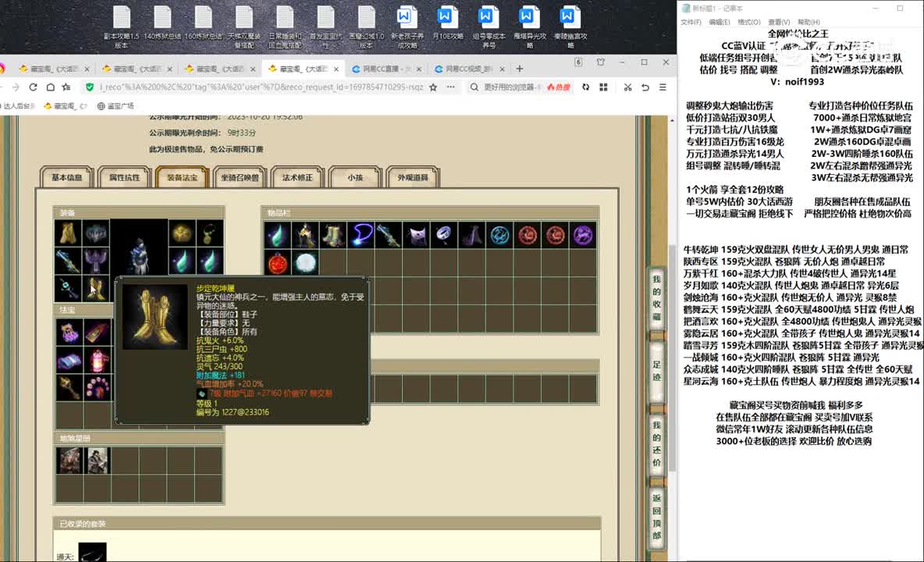Select the purple lotus treasure in 法宝

[69, 333]
